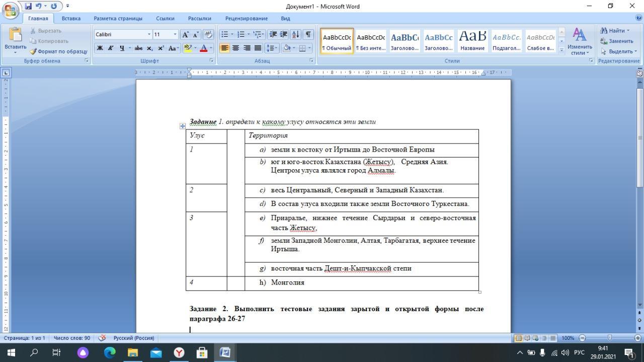Apply the Название style

tap(472, 41)
